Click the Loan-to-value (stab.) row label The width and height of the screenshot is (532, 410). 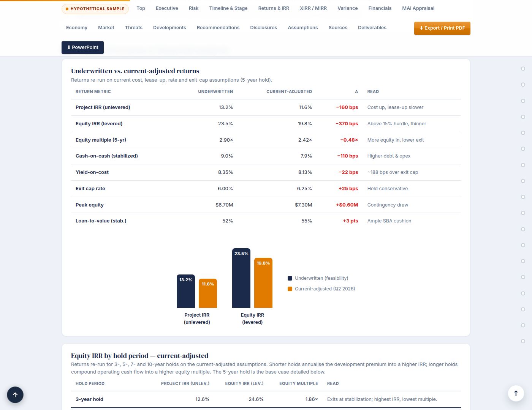pyautogui.click(x=101, y=221)
